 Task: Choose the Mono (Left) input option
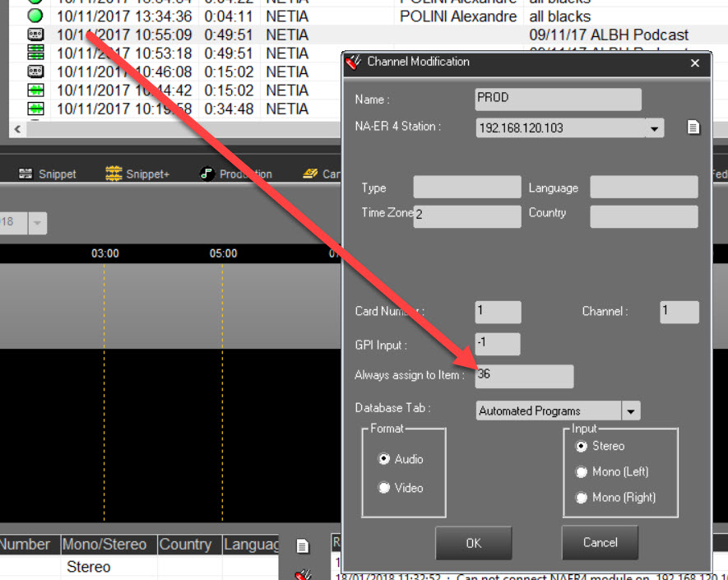582,472
